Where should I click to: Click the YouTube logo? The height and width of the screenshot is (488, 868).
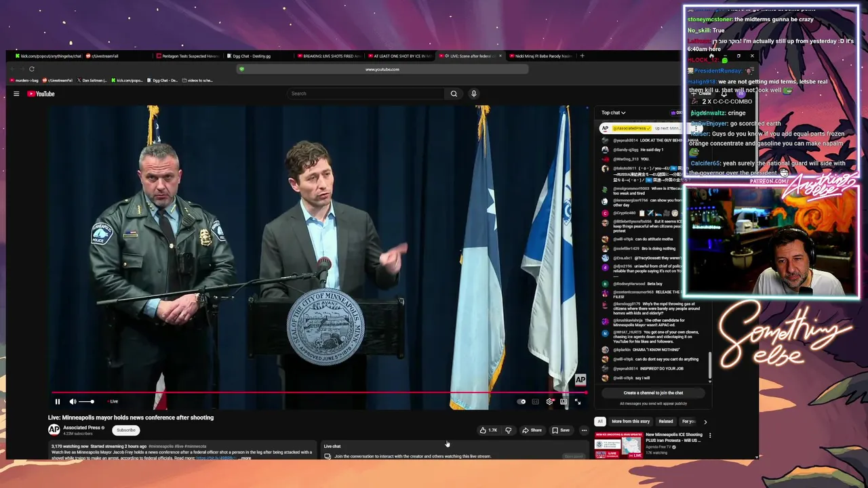tap(41, 94)
